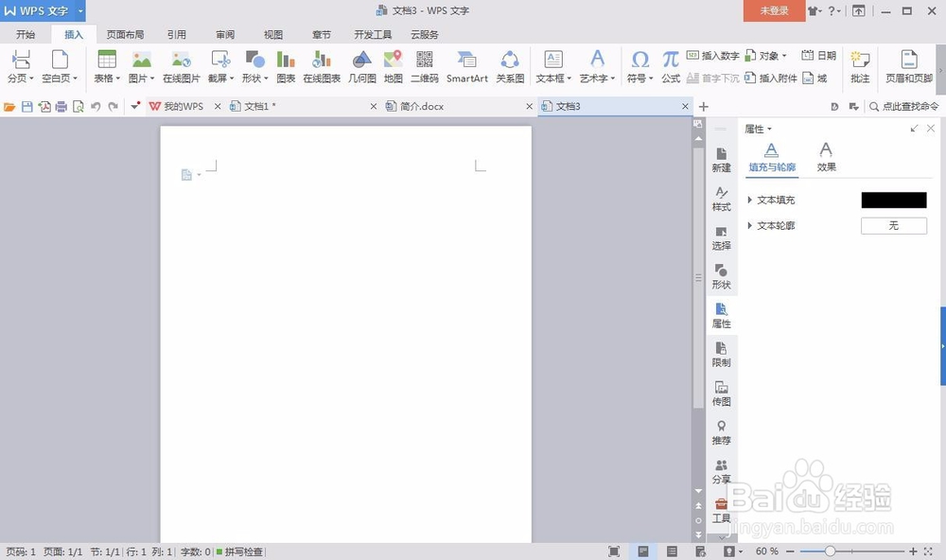Screen dimensions: 946x560
Task: Open the WPS 文字 application menu dropdown
Action: pyautogui.click(x=80, y=10)
